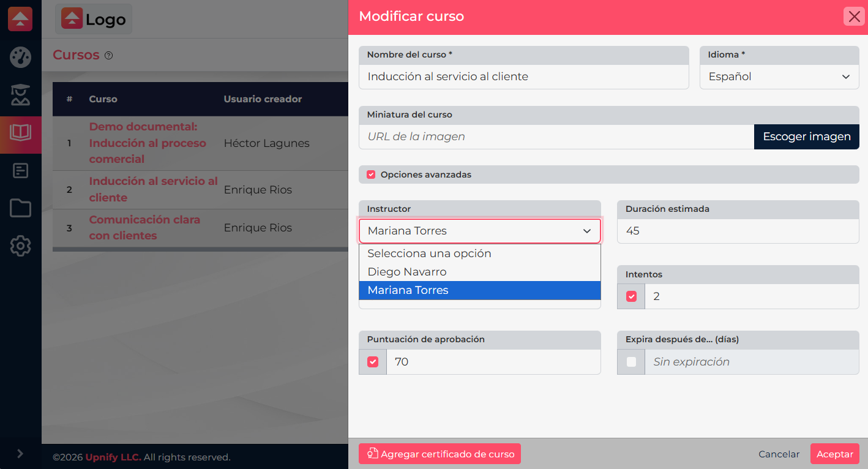Open 'Demo documental: Inducción al proceso comercial' course
The width and height of the screenshot is (868, 469).
click(x=148, y=143)
